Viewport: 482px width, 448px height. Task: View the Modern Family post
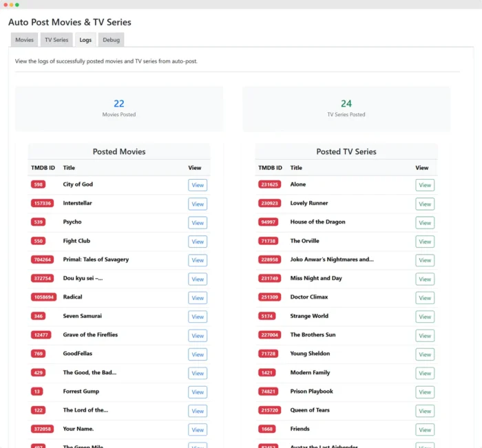[x=425, y=373]
